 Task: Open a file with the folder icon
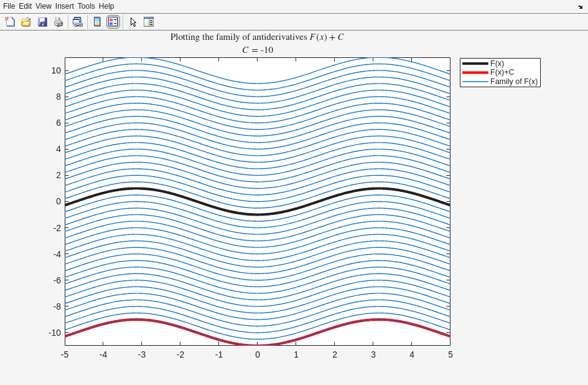26,22
